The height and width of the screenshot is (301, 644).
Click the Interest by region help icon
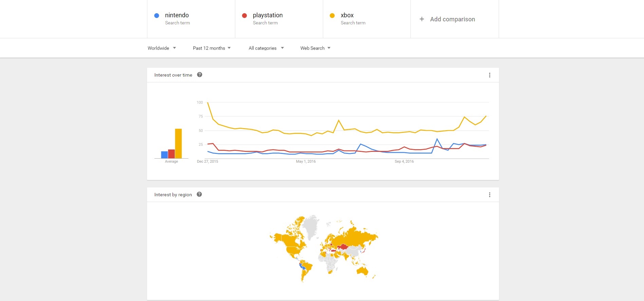pos(199,195)
